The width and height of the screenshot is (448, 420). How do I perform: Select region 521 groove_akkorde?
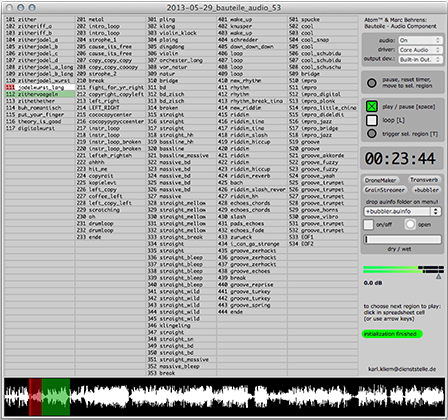coord(323,155)
